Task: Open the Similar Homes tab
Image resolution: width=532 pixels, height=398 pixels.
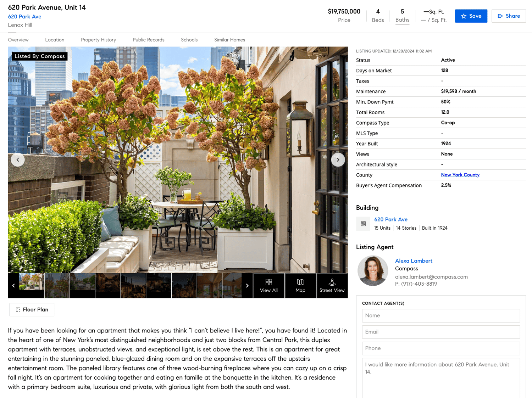Action: [x=229, y=40]
